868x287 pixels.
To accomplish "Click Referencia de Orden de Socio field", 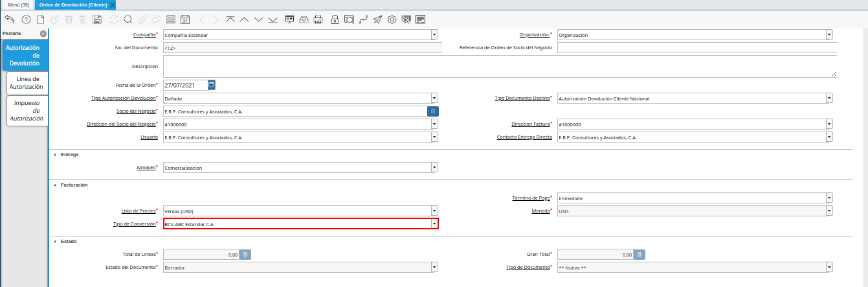I will [697, 48].
